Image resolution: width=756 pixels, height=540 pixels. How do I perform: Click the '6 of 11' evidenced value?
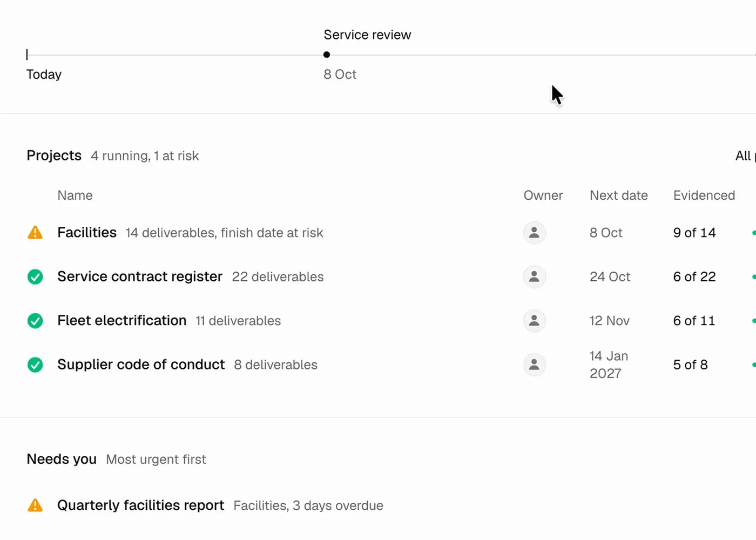(694, 321)
